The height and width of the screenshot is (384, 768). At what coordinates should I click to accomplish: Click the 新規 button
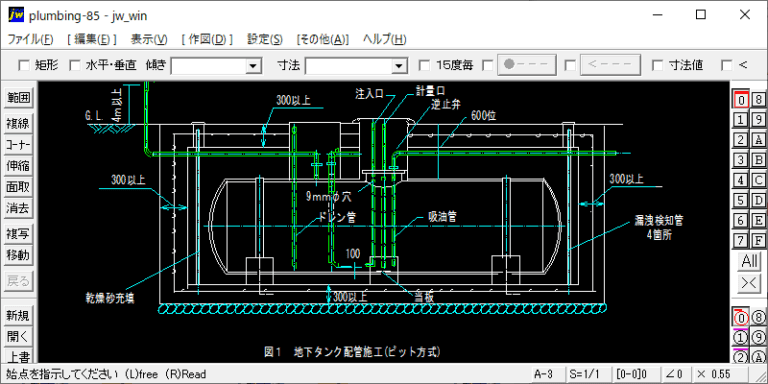click(18, 315)
